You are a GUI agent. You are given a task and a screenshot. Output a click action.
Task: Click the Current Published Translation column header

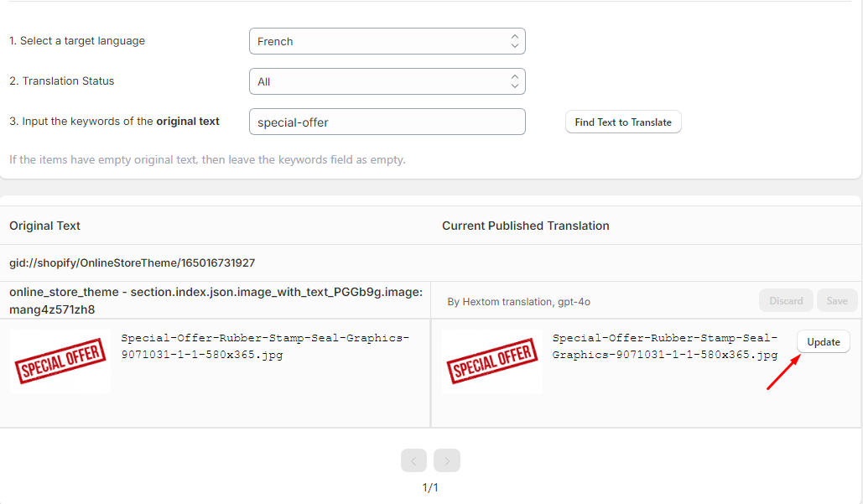(526, 226)
